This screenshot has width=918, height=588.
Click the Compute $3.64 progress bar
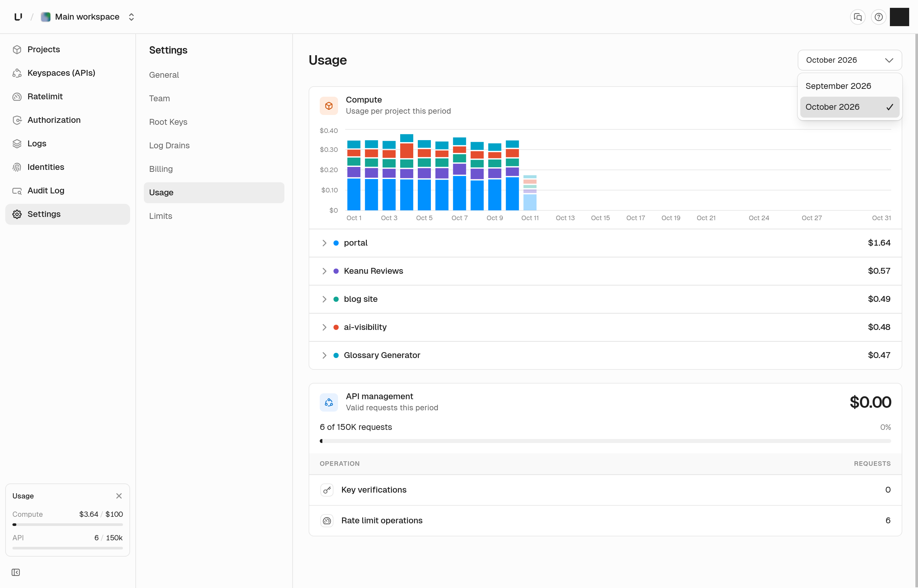coord(68,525)
